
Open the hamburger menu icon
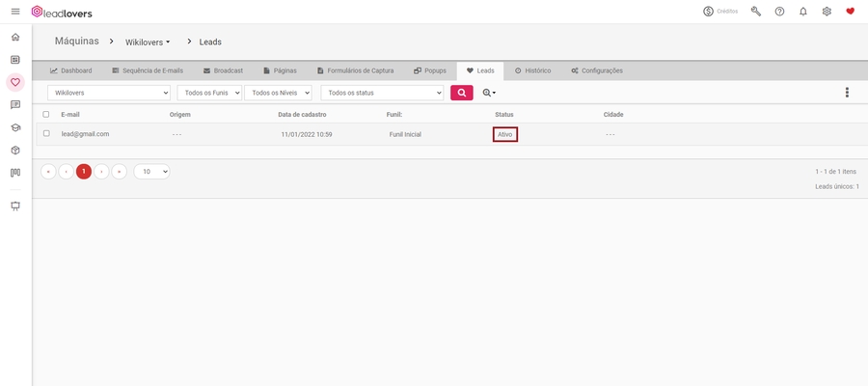pyautogui.click(x=15, y=12)
